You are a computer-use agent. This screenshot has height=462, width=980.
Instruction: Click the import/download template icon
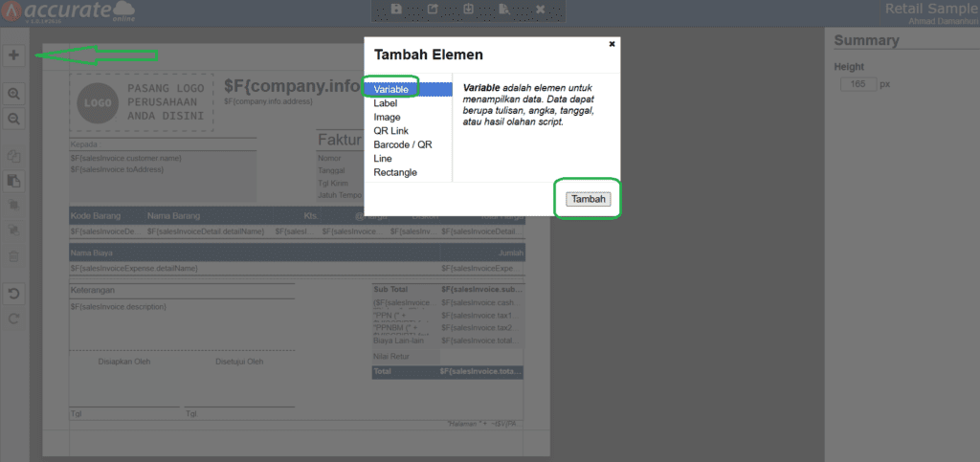pyautogui.click(x=468, y=10)
